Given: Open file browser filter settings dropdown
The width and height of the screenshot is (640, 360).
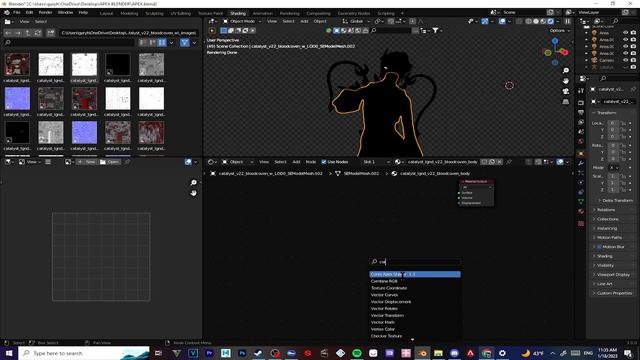Looking at the screenshot, I should pos(195,42).
